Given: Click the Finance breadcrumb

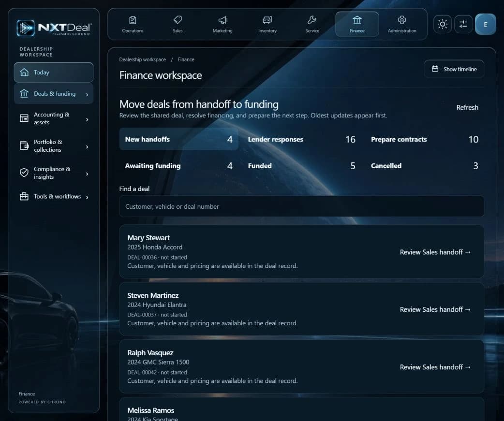Looking at the screenshot, I should 186,59.
